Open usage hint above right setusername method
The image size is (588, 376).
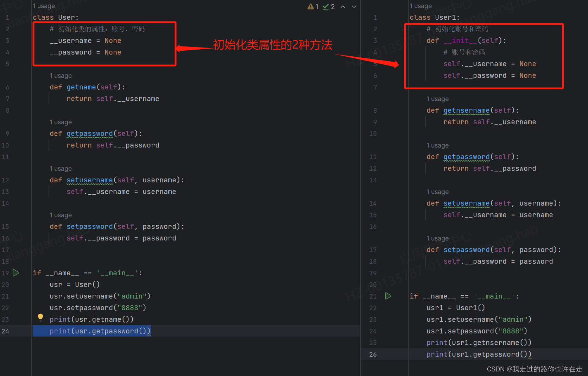click(x=437, y=192)
